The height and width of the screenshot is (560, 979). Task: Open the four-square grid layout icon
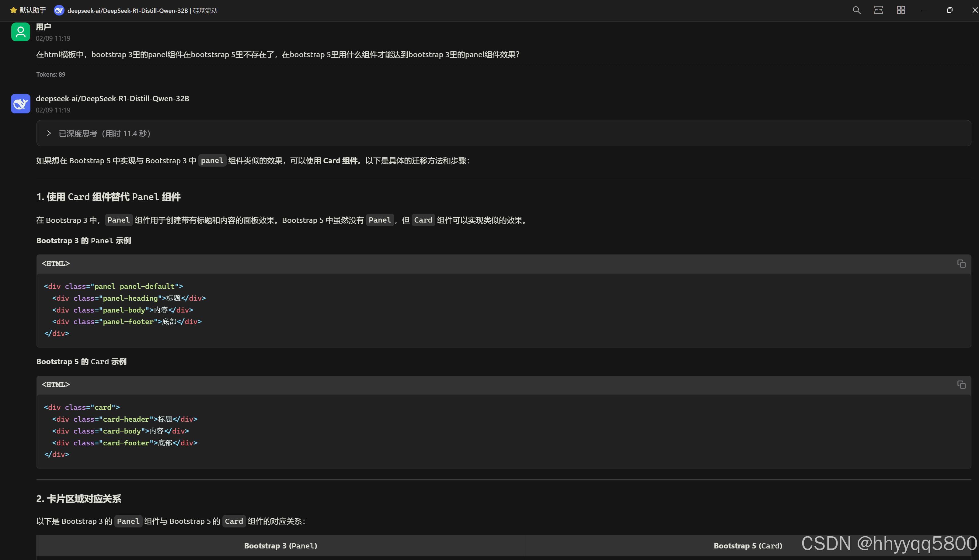(901, 10)
